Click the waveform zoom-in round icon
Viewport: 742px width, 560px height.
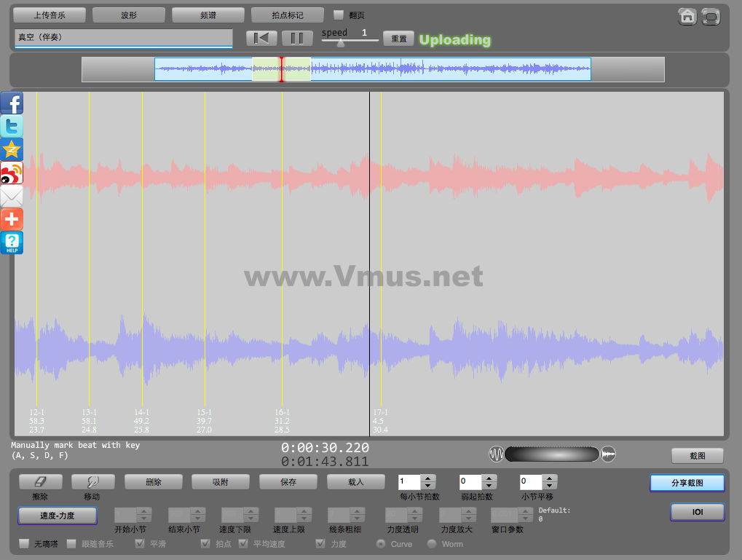(x=608, y=454)
